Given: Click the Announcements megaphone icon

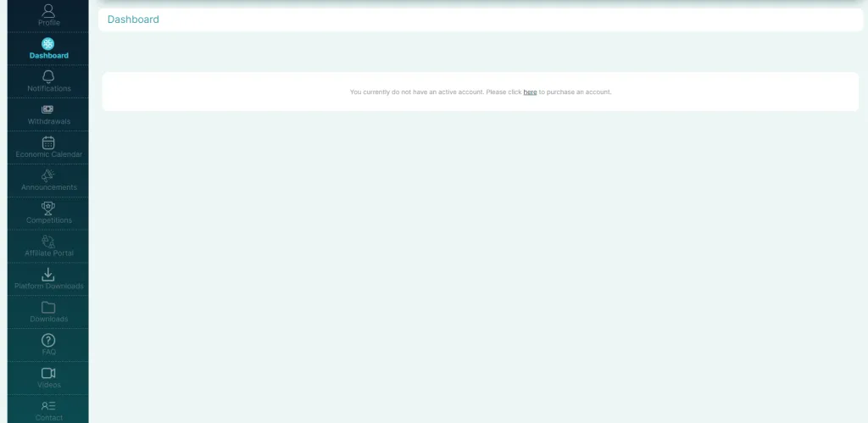Looking at the screenshot, I should [48, 175].
